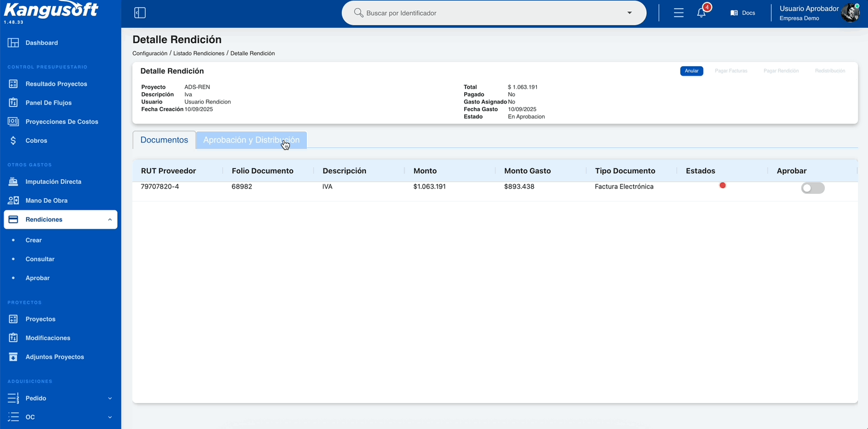Open notifications bell with 4 alerts

(702, 12)
